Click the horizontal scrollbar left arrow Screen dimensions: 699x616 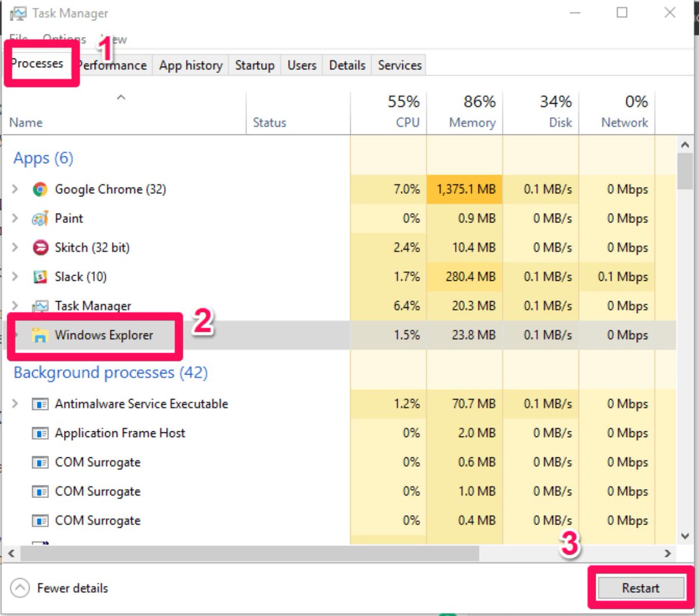tap(11, 553)
